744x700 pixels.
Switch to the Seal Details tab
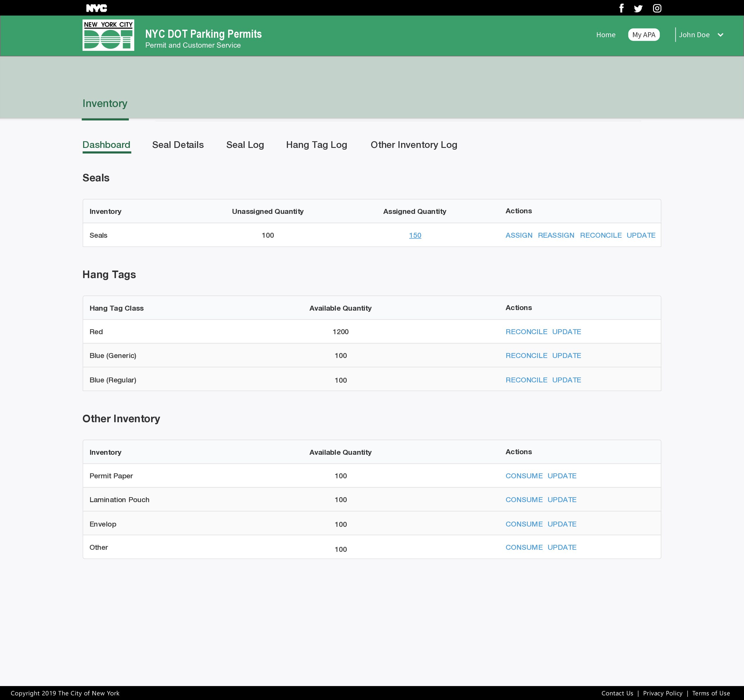click(x=178, y=145)
